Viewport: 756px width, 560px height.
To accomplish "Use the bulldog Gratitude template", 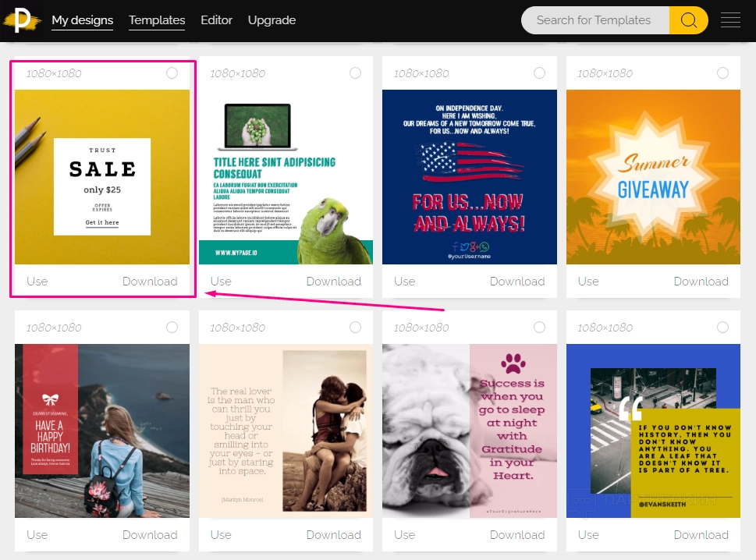I will [404, 534].
